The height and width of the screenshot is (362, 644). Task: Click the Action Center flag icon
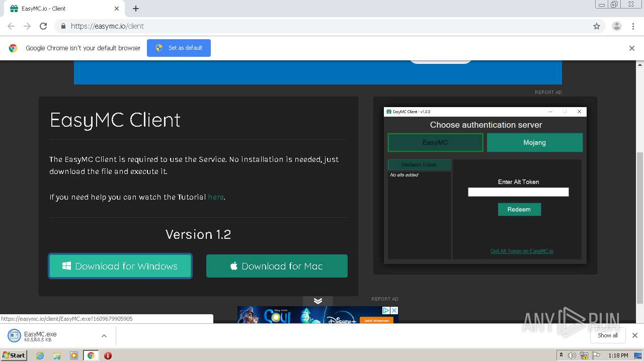pos(596,355)
